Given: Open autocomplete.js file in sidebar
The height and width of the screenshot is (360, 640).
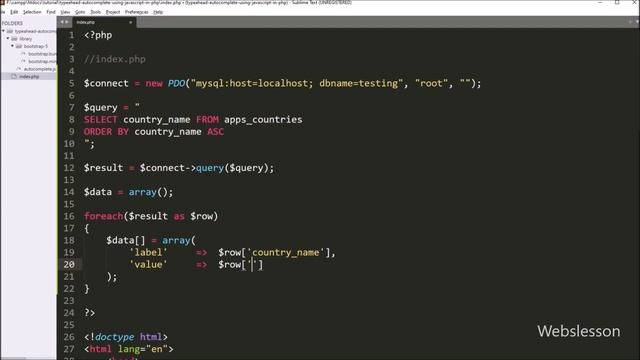Looking at the screenshot, I should pyautogui.click(x=40, y=69).
